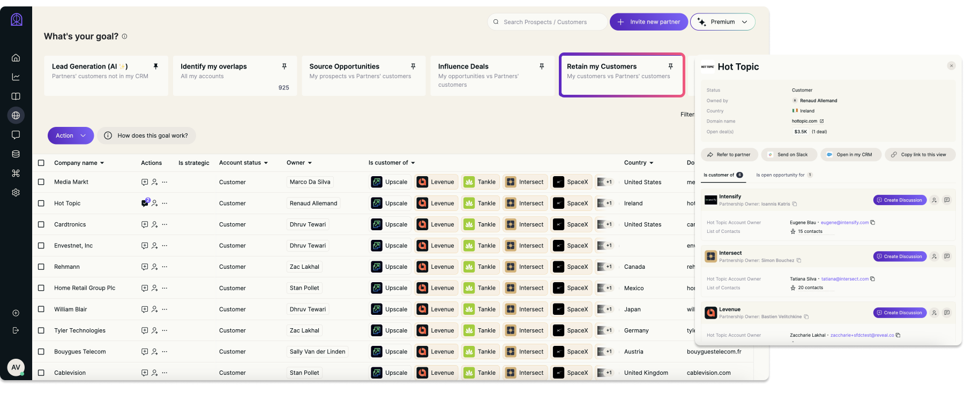
Task: Open the Account status column dropdown
Action: [243, 163]
